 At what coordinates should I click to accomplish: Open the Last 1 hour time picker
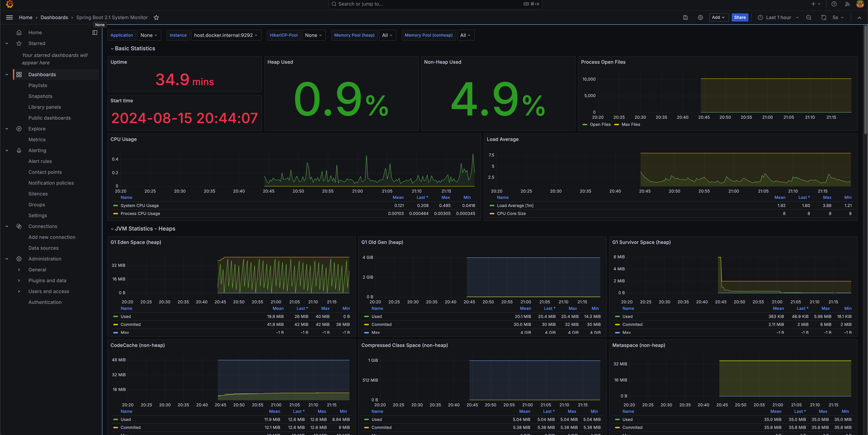click(x=778, y=17)
